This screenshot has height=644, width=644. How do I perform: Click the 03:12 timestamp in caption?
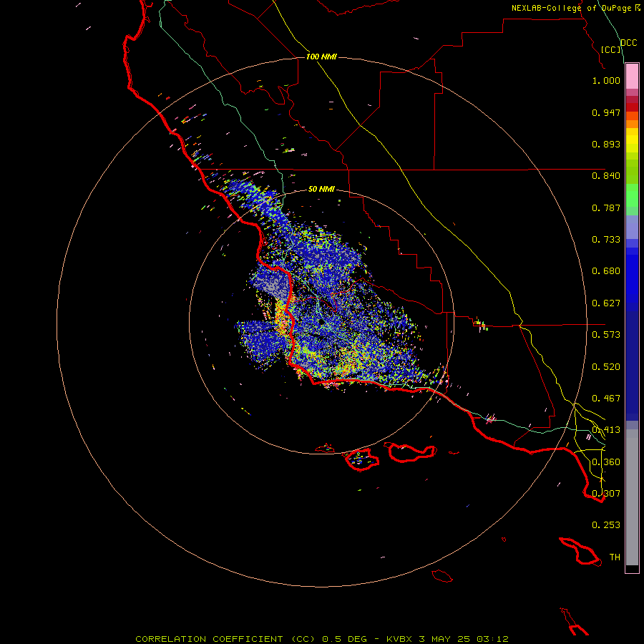click(x=492, y=639)
